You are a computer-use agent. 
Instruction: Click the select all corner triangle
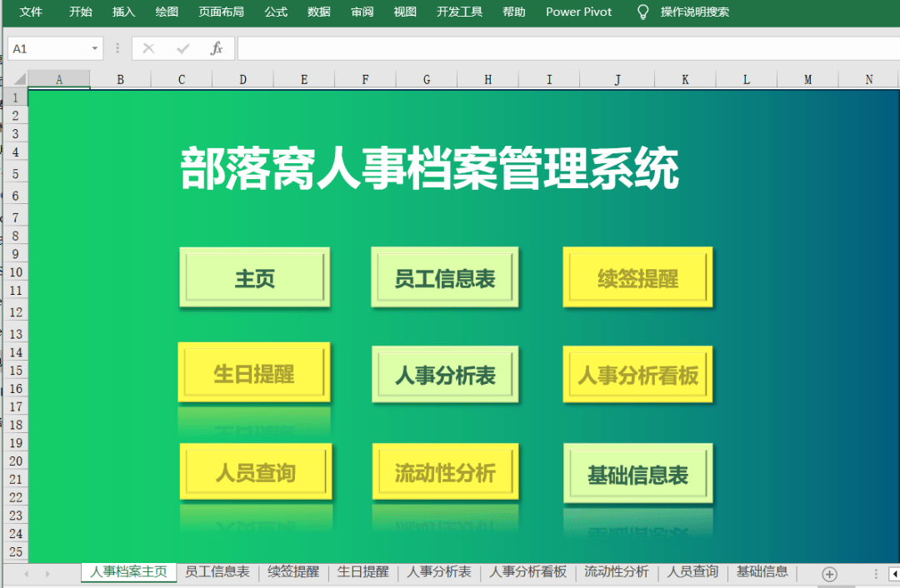(x=17, y=80)
